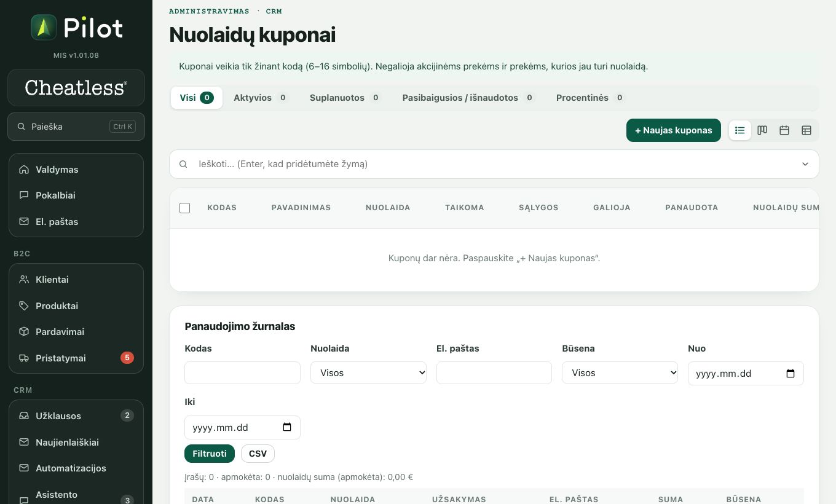Screen dimensions: 836x504
Task: Click the El. paštas filter input field
Action: (494, 373)
